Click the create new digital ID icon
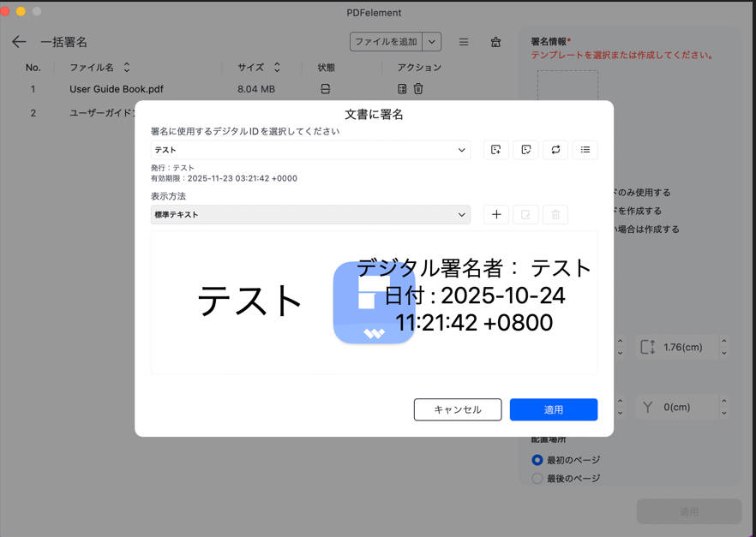The image size is (756, 537). click(x=495, y=150)
